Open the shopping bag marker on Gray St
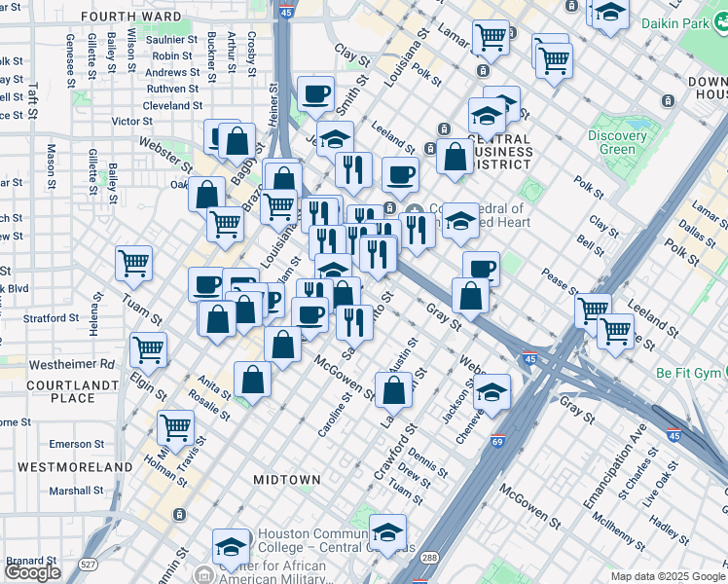 470,297
